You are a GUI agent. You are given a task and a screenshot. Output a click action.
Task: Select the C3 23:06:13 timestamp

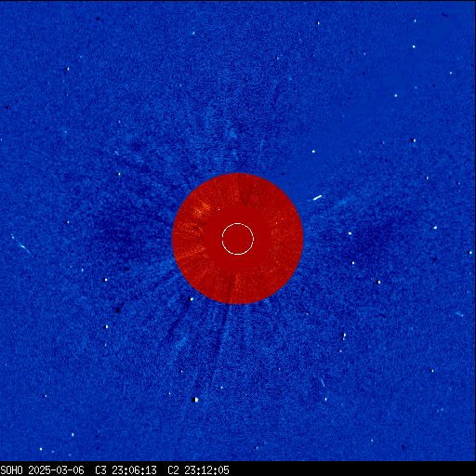click(x=126, y=470)
